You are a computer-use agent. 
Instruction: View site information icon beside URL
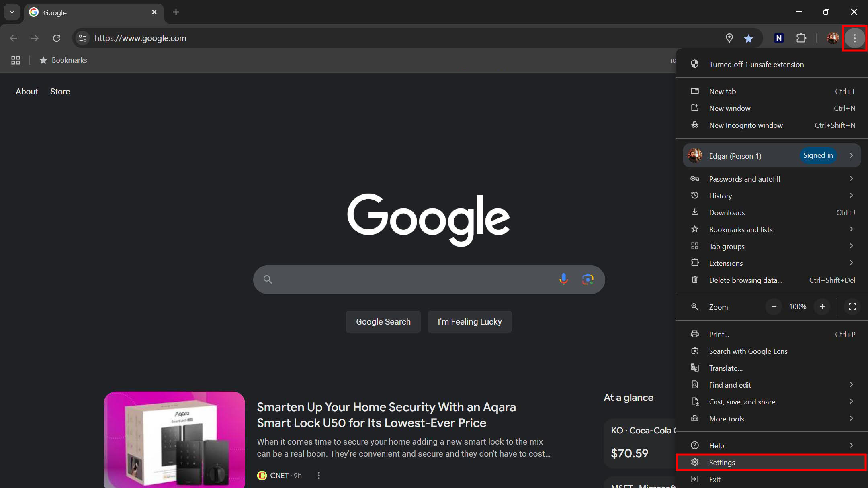(x=83, y=38)
